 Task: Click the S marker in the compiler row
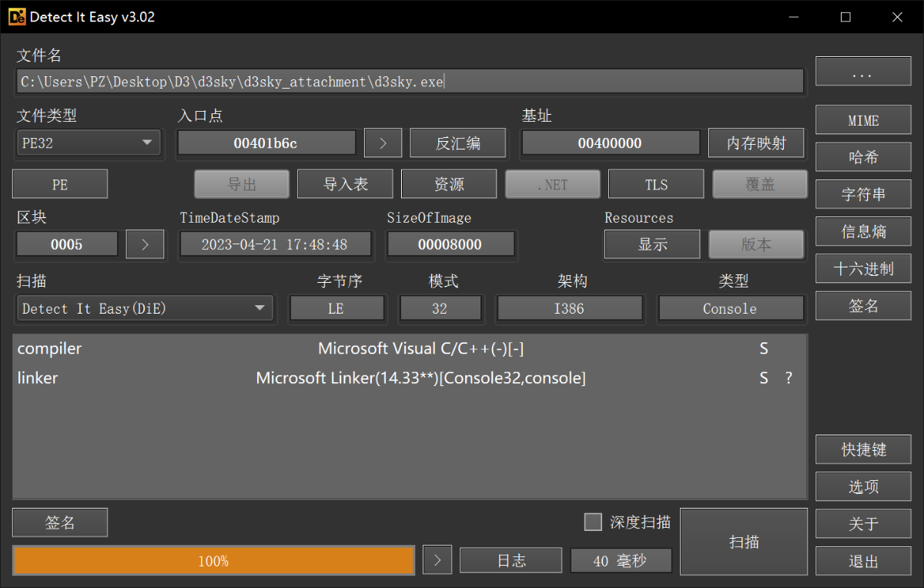pyautogui.click(x=764, y=348)
